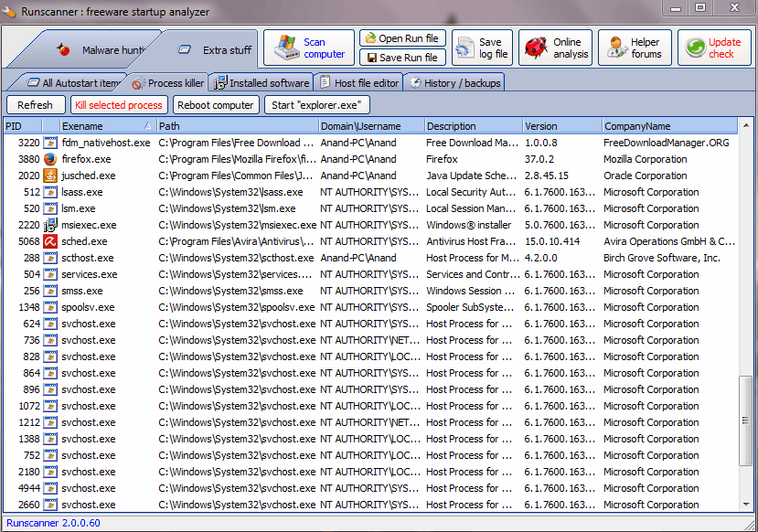This screenshot has height=532, width=758.
Task: Click the "Spooler SubSyste..." description cell
Action: [469, 307]
